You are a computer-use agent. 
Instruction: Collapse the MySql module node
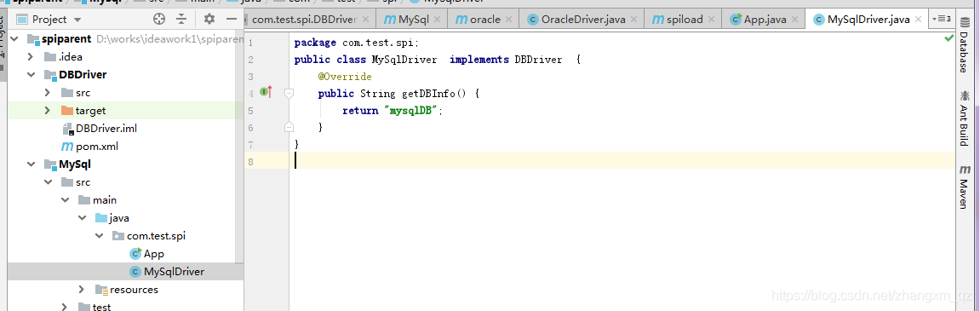click(31, 164)
